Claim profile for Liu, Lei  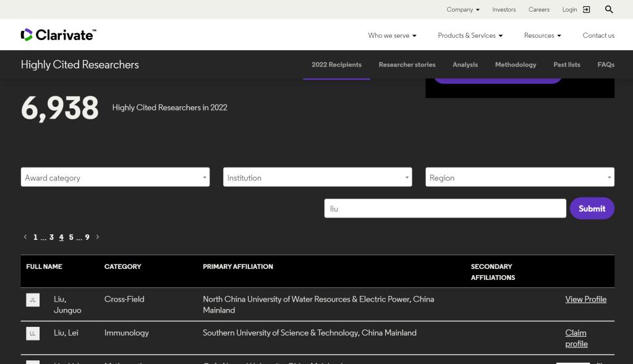576,338
